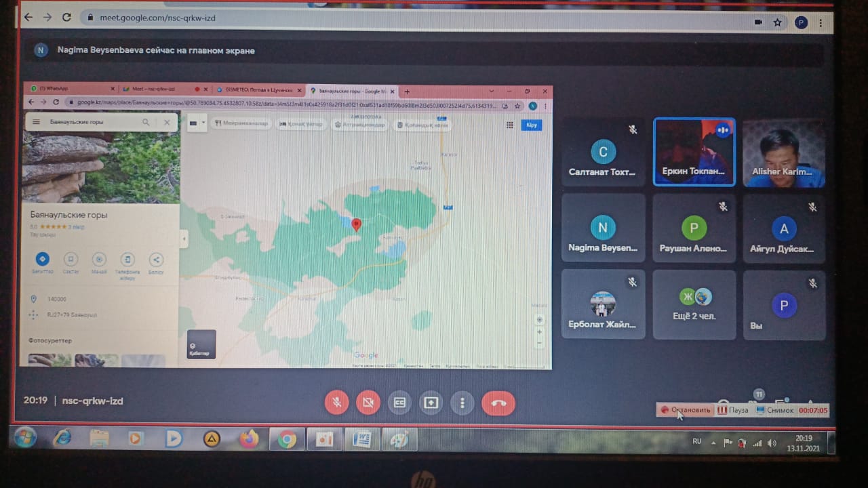The height and width of the screenshot is (488, 868).
Task: Open the Windows Start menu
Action: (25, 438)
